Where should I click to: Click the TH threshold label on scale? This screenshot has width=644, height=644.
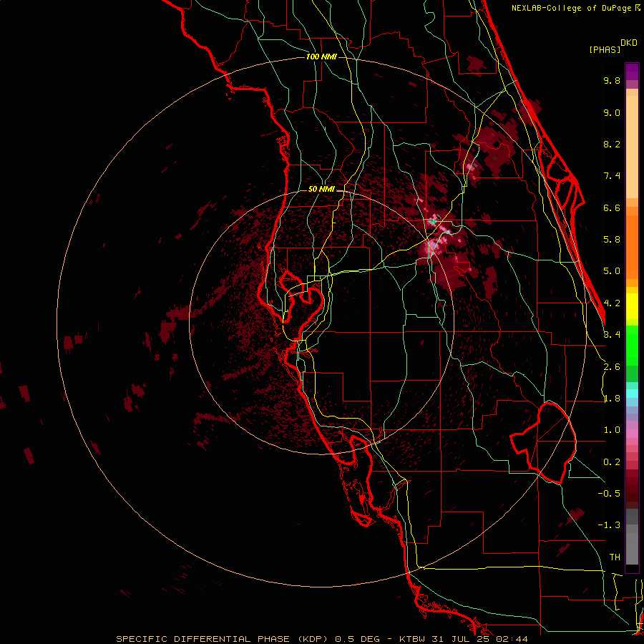(x=615, y=557)
